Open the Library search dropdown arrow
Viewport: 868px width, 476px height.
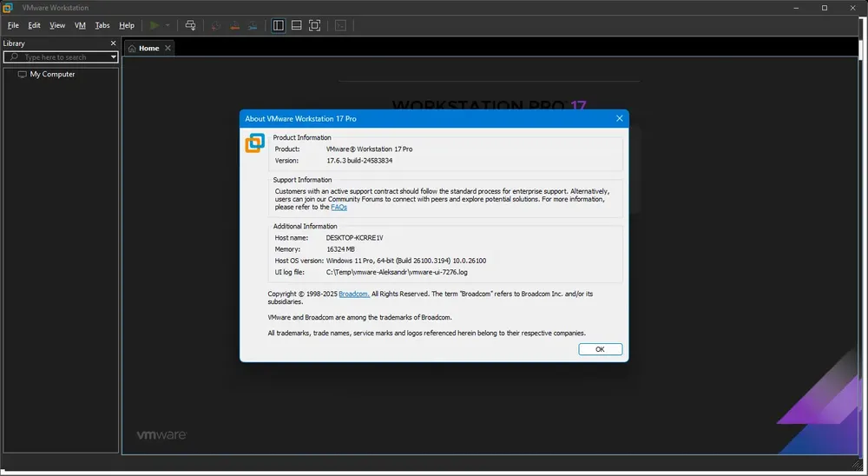tap(113, 57)
